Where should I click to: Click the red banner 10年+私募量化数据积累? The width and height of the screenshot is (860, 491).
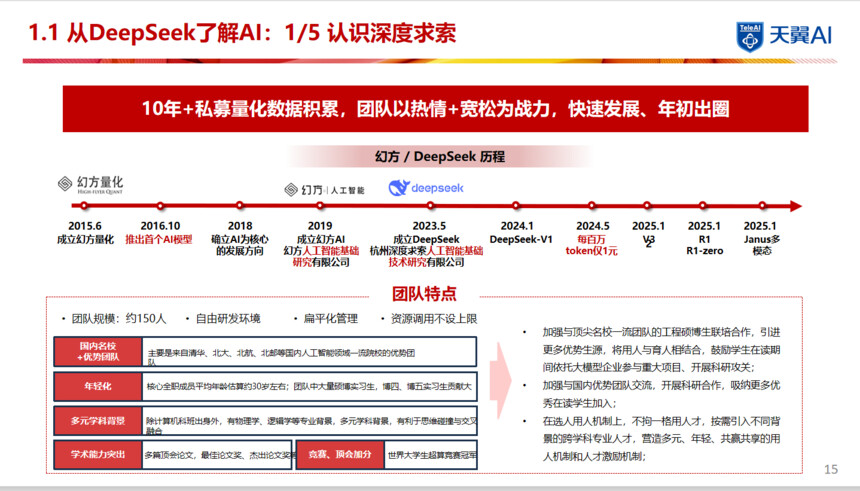(x=435, y=109)
